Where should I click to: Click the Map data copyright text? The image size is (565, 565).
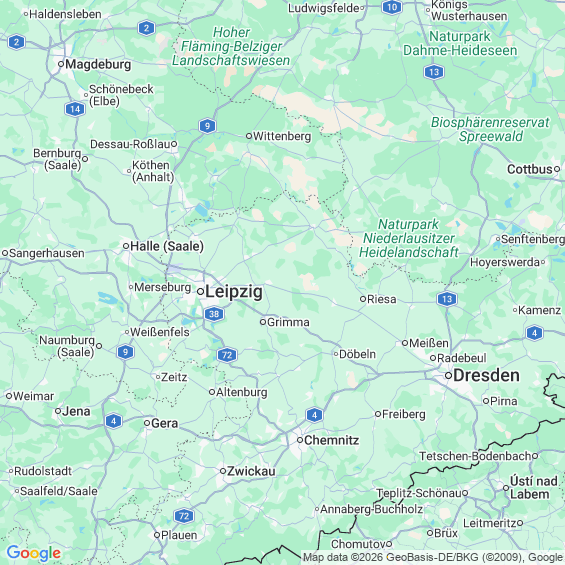(433, 557)
